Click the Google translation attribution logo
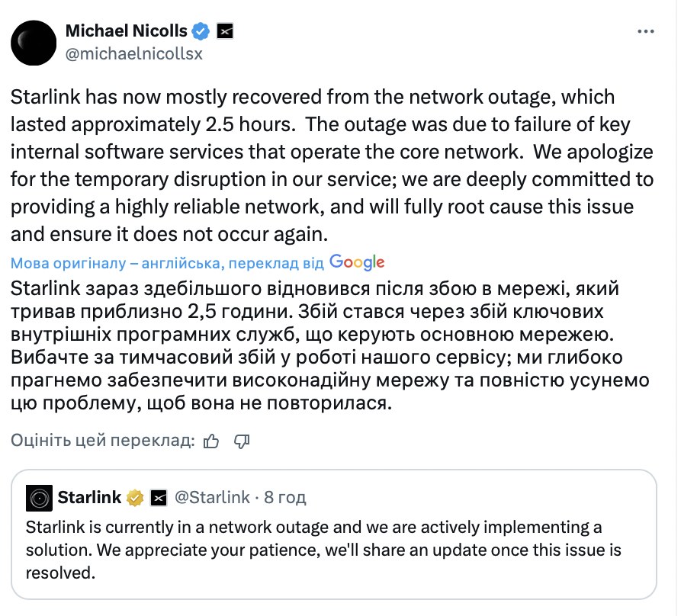Screen dimensions: 697x616 pyautogui.click(x=357, y=263)
